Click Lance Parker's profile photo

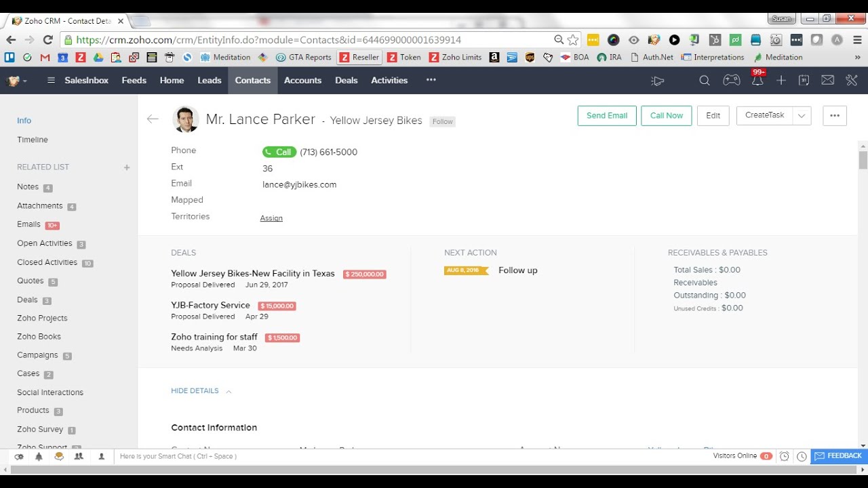tap(185, 119)
